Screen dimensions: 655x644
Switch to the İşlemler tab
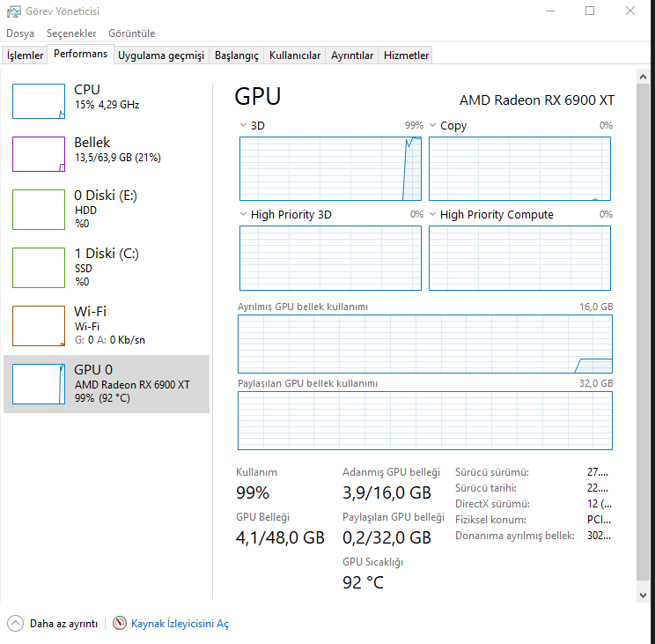[25, 56]
